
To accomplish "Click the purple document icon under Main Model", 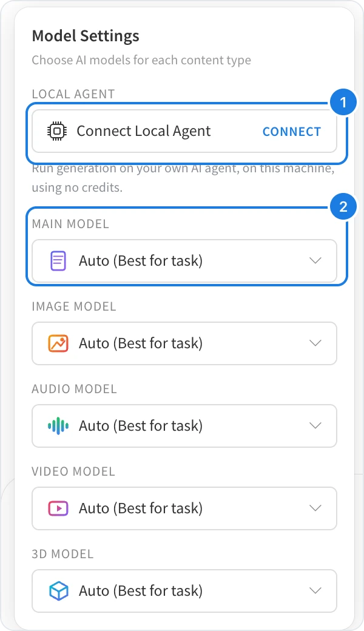I will 58,261.
